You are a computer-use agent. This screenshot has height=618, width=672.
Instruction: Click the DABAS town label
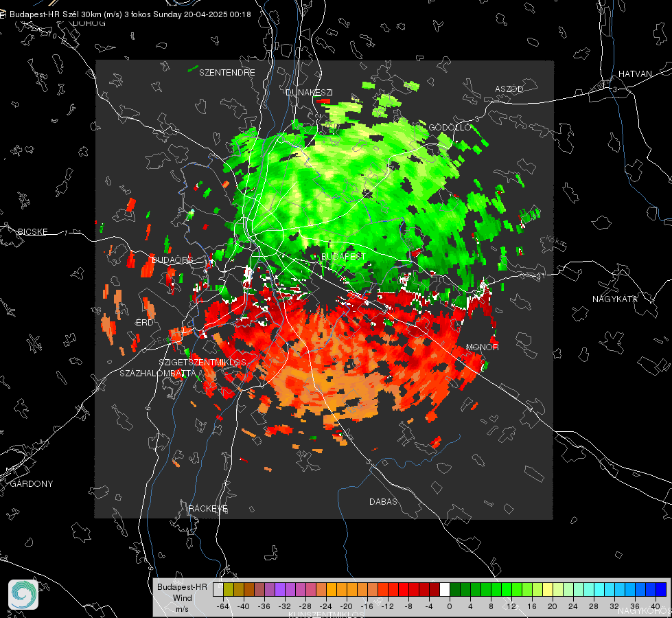click(383, 501)
